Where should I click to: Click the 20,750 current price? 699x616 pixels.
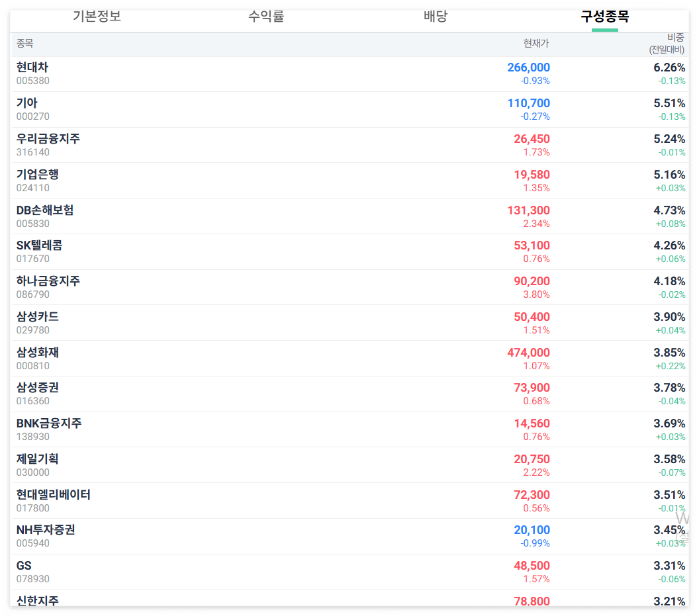pyautogui.click(x=532, y=459)
